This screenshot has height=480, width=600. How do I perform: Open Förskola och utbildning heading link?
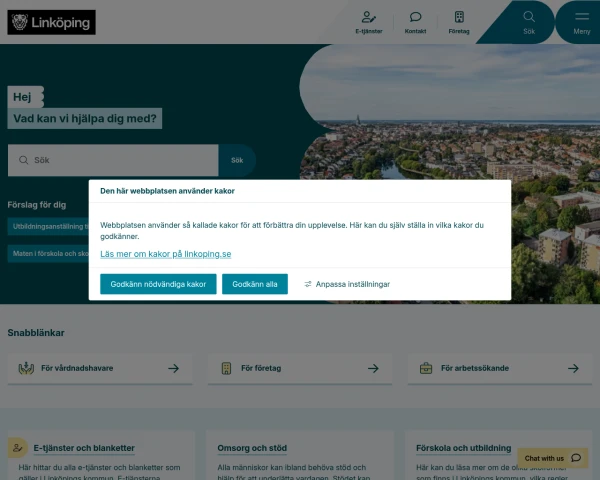pyautogui.click(x=463, y=448)
